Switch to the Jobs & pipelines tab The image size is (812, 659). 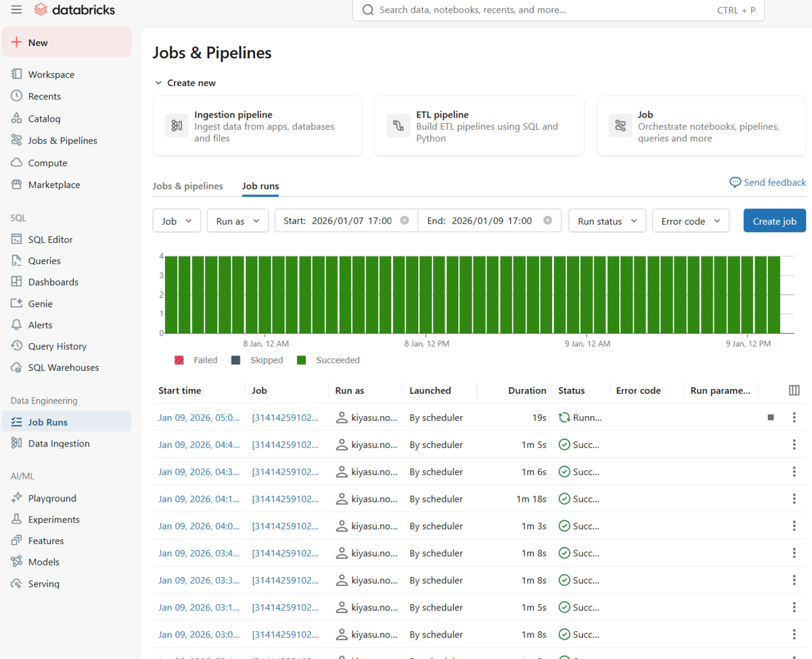(187, 186)
